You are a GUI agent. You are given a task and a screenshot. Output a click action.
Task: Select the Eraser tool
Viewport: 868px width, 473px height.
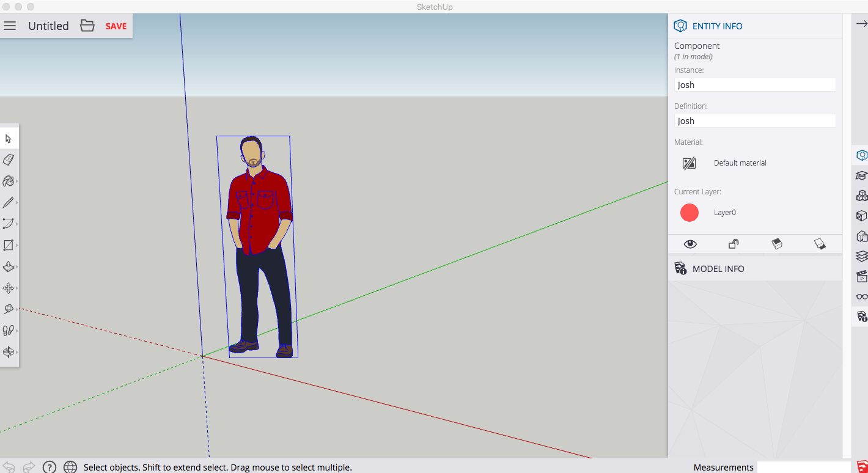point(9,159)
